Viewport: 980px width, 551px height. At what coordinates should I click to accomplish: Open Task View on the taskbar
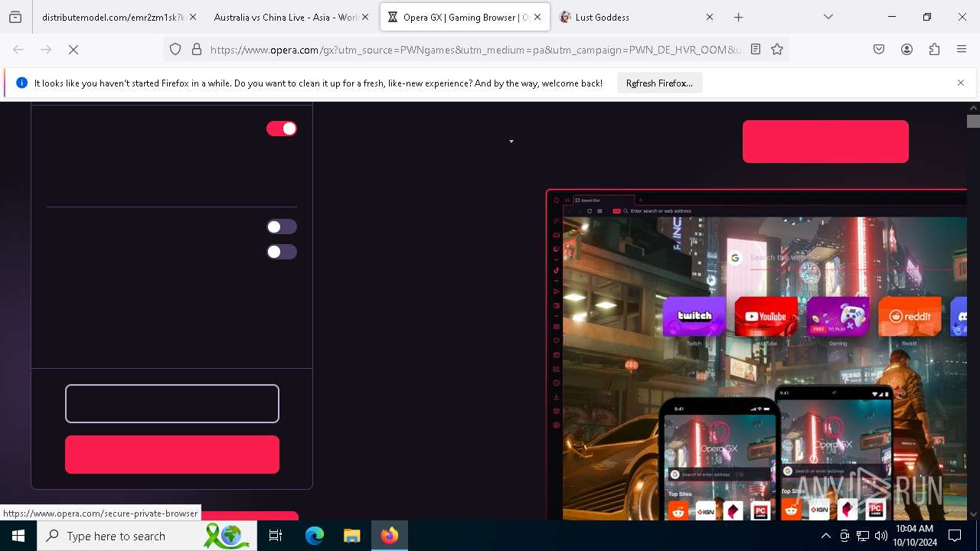tap(276, 536)
